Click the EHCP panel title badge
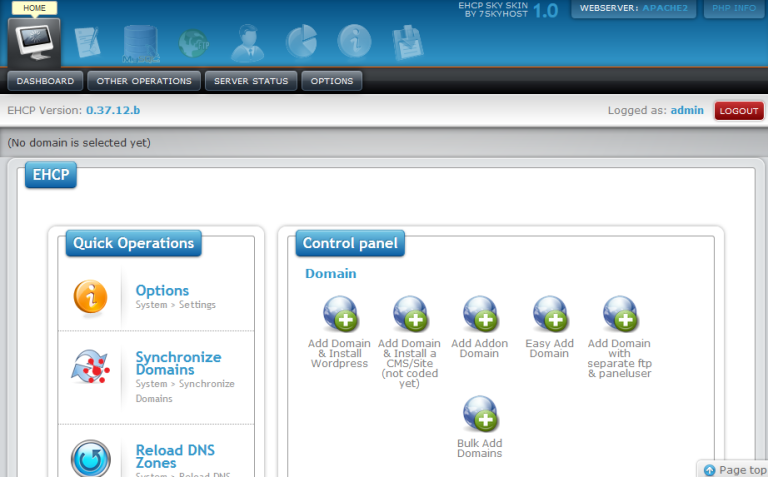This screenshot has width=768, height=477. (x=51, y=174)
